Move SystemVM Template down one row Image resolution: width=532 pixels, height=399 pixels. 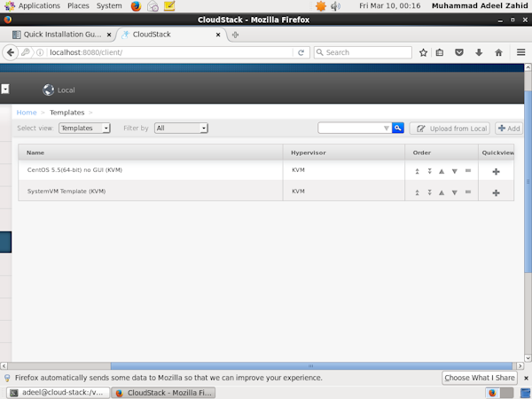pyautogui.click(x=455, y=192)
